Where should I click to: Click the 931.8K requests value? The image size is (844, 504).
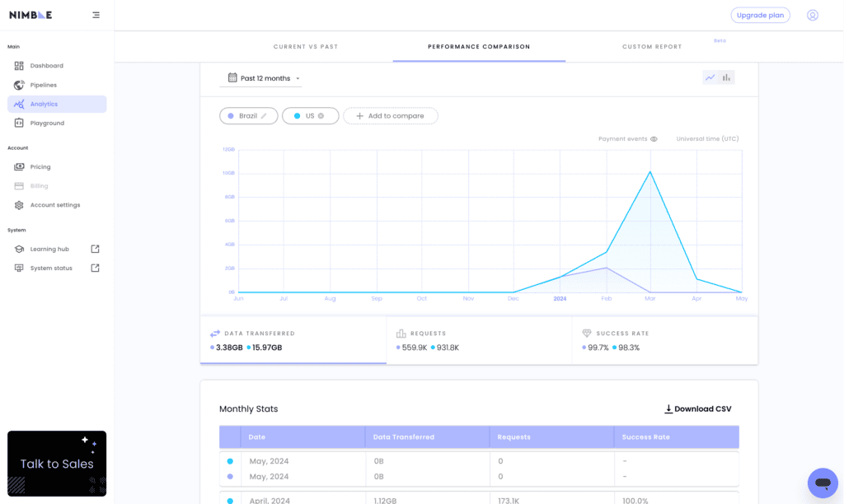pos(448,348)
